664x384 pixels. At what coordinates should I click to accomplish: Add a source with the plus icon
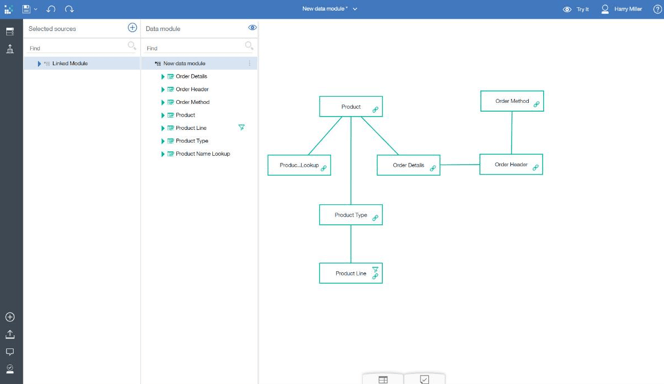(132, 28)
